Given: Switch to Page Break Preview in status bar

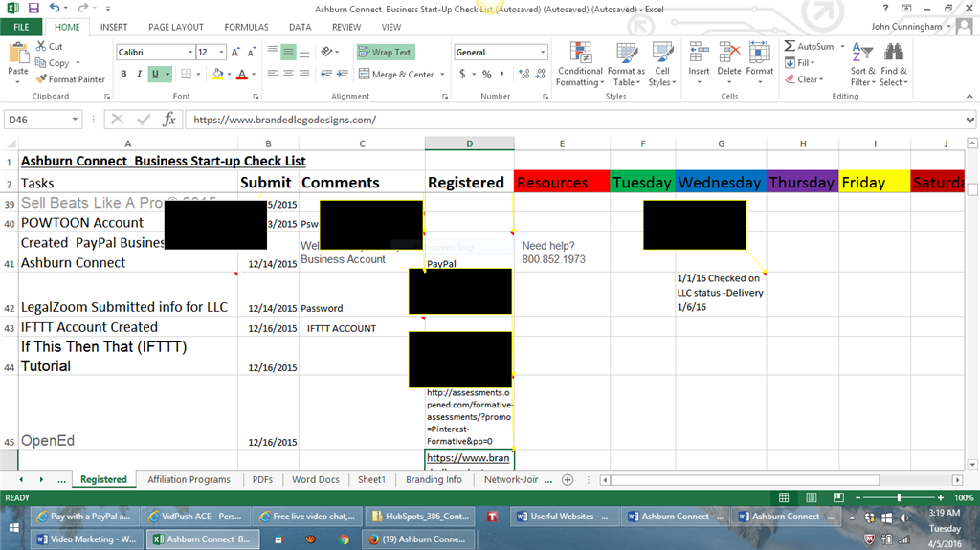Looking at the screenshot, I should coord(838,497).
